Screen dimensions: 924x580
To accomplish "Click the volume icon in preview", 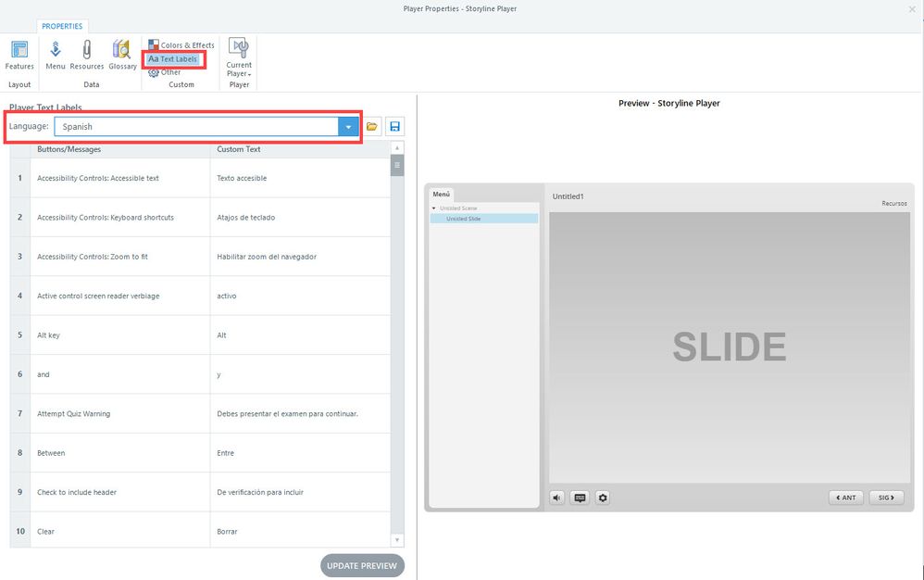I will (x=556, y=498).
